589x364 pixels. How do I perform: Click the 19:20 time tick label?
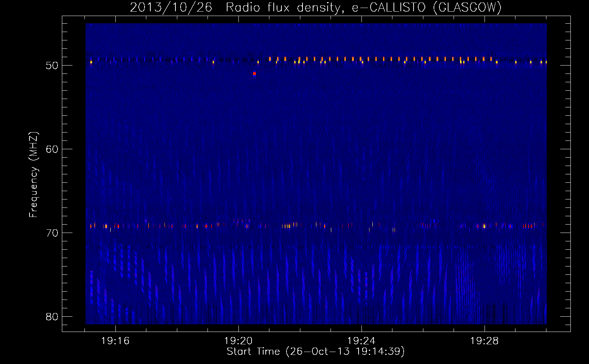pos(238,341)
